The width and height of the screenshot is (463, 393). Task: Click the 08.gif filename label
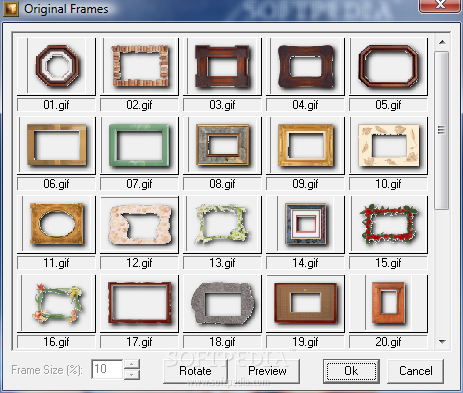pos(222,184)
